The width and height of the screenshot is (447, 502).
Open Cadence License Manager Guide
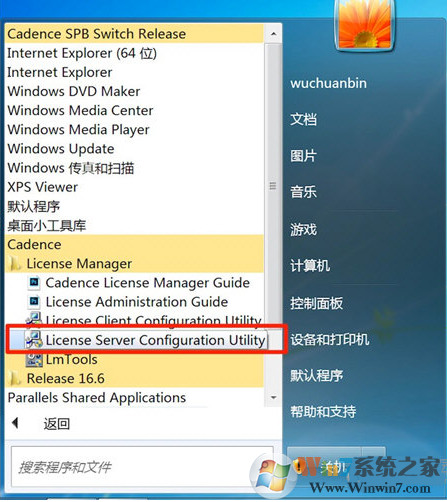point(148,283)
